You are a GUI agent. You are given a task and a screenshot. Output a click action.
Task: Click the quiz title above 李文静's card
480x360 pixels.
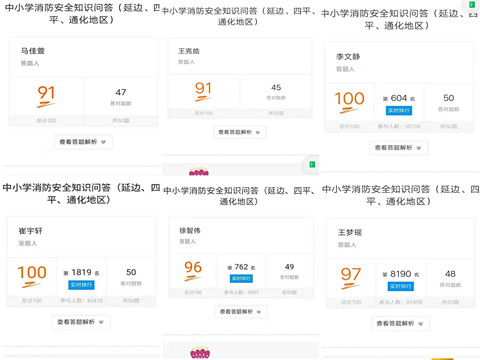(399, 19)
